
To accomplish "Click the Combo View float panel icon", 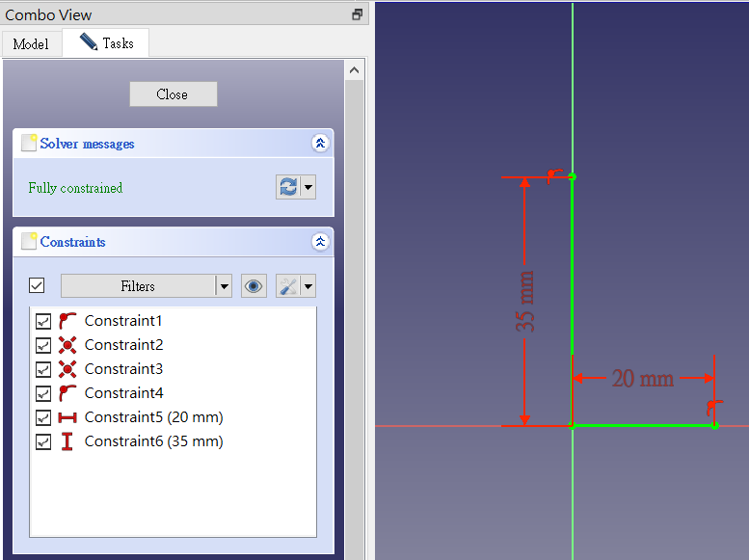I will (357, 14).
